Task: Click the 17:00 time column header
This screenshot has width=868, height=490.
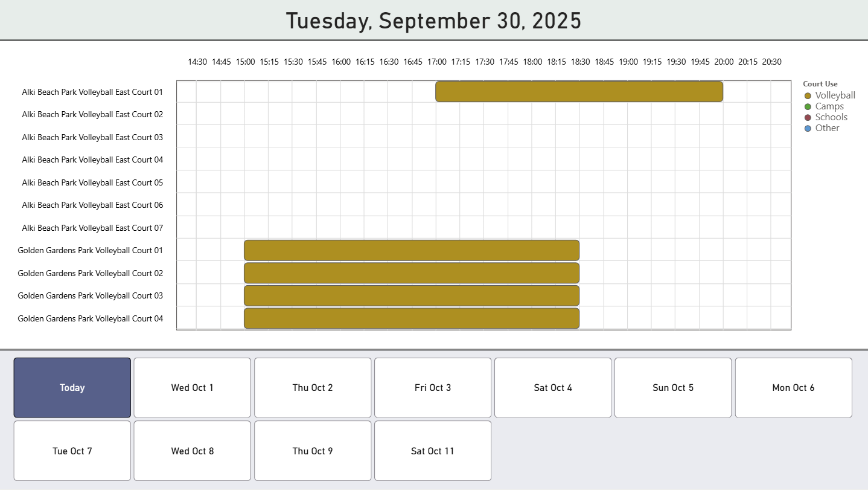Action: 436,61
